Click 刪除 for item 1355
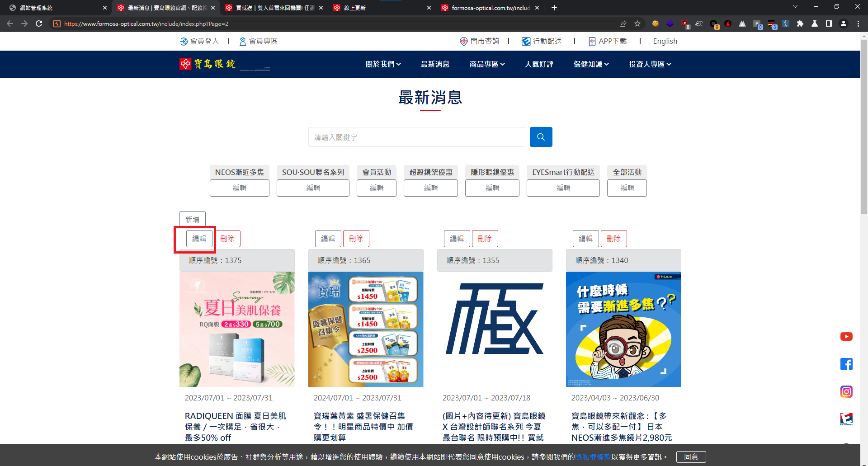This screenshot has width=868, height=466. (x=485, y=239)
